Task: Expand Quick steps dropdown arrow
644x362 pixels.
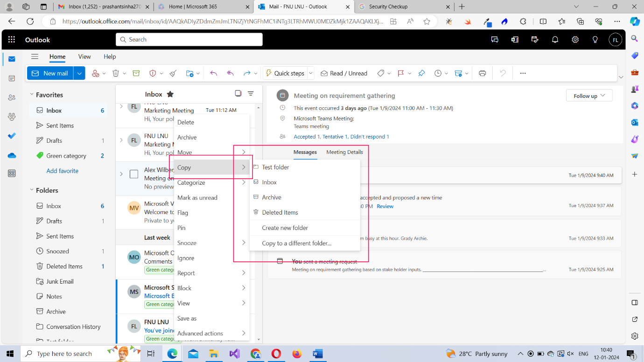Action: click(311, 73)
